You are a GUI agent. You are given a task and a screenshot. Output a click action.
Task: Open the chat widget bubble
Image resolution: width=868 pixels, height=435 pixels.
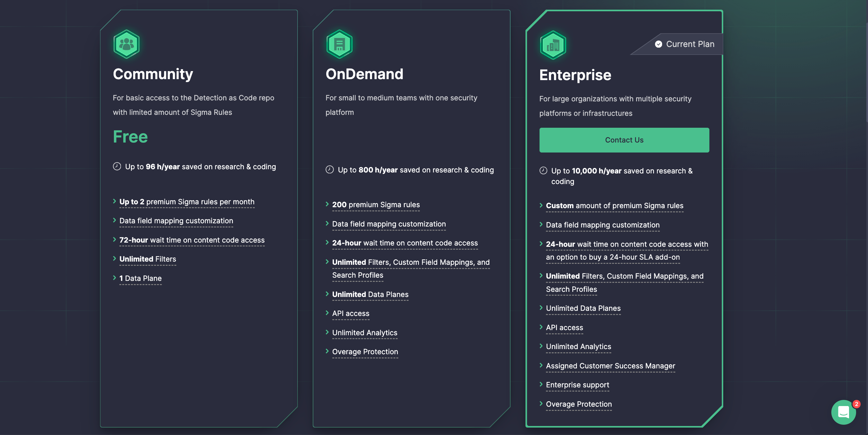[x=844, y=412]
